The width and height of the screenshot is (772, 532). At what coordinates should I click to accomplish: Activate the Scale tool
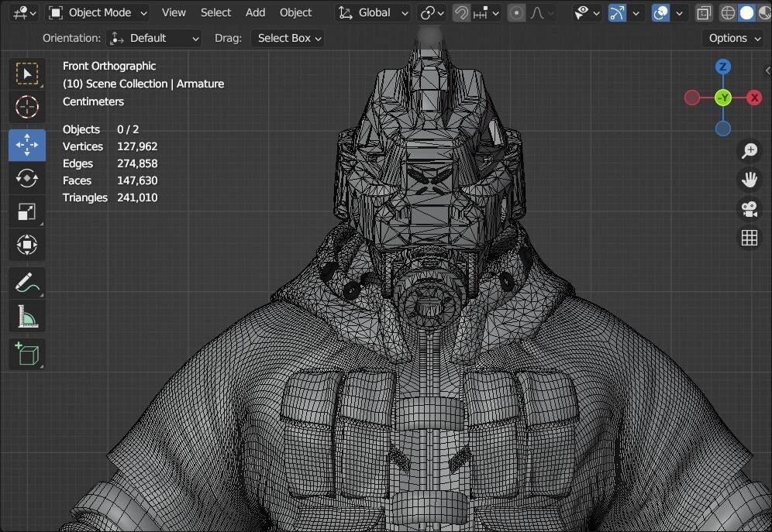click(x=27, y=211)
